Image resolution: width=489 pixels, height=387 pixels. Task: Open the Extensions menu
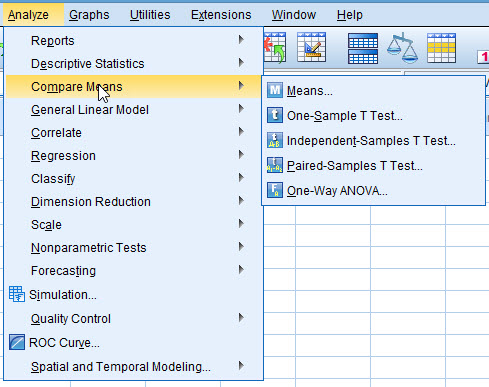(x=221, y=15)
